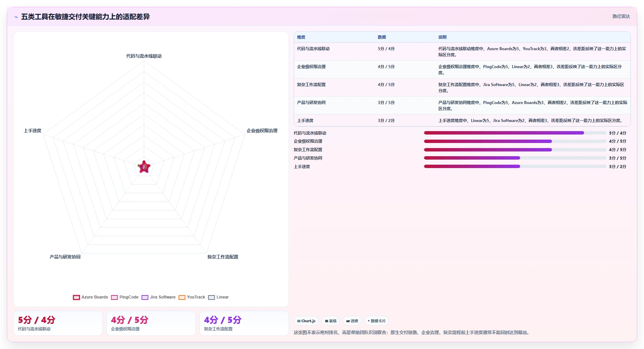This screenshot has height=349, width=644.
Task: Click the 路径雷达 label
Action: click(621, 16)
